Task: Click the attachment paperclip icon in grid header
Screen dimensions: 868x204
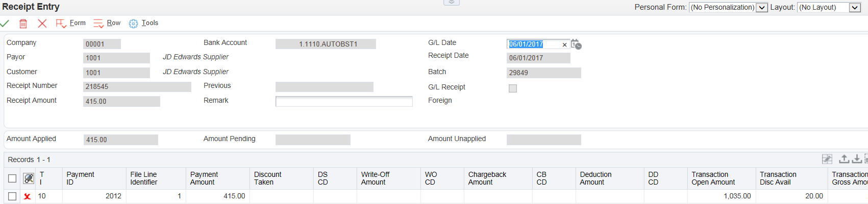Action: tap(29, 178)
